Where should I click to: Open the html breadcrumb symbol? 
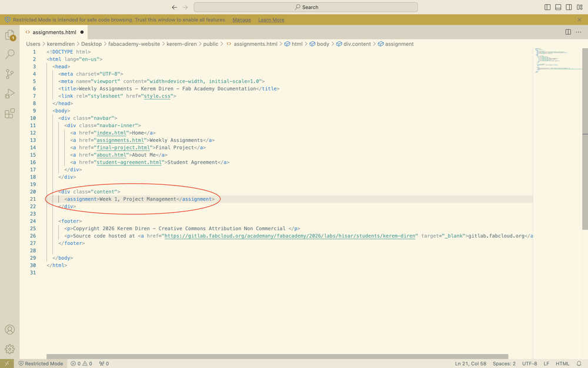293,44
